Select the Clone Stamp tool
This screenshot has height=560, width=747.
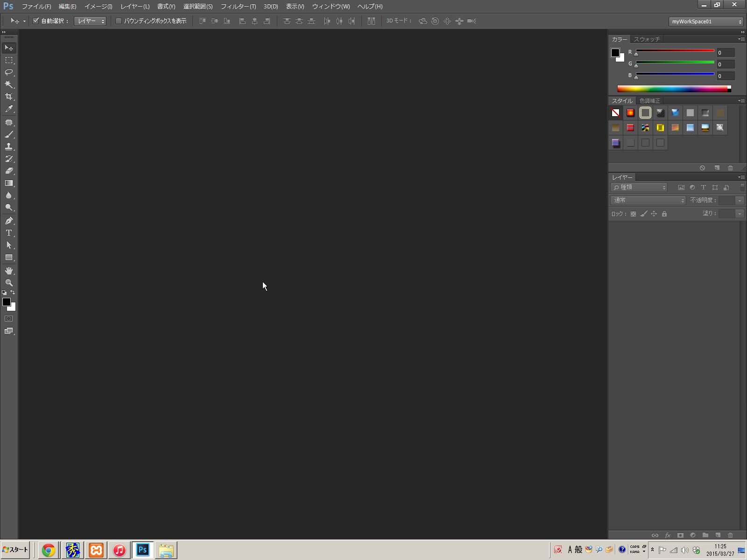9,147
